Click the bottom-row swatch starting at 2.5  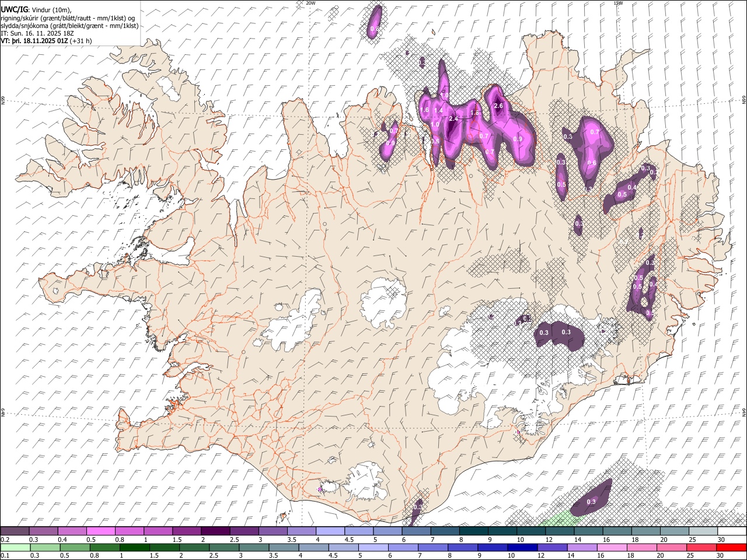pyautogui.click(x=224, y=547)
